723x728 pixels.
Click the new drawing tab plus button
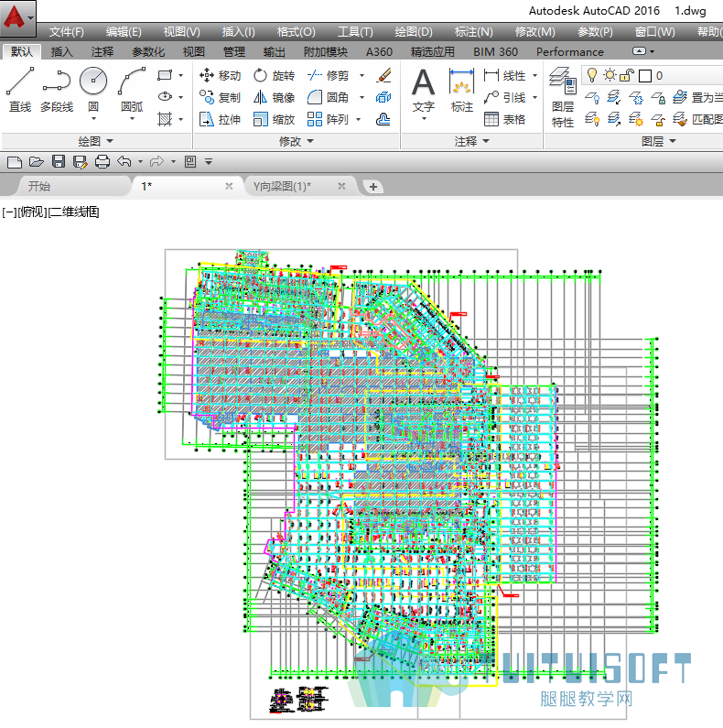373,187
